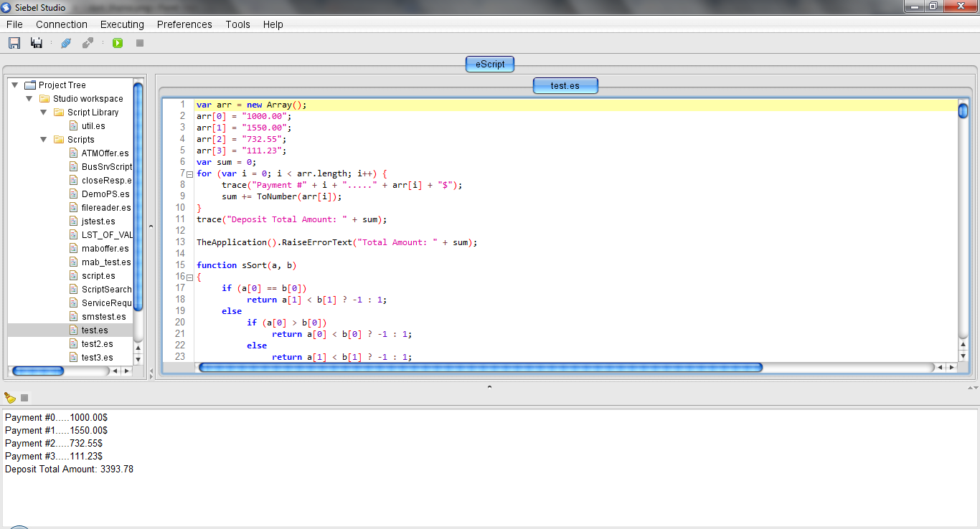
Task: Open the LST_OF_VAL file in tree
Action: (107, 235)
